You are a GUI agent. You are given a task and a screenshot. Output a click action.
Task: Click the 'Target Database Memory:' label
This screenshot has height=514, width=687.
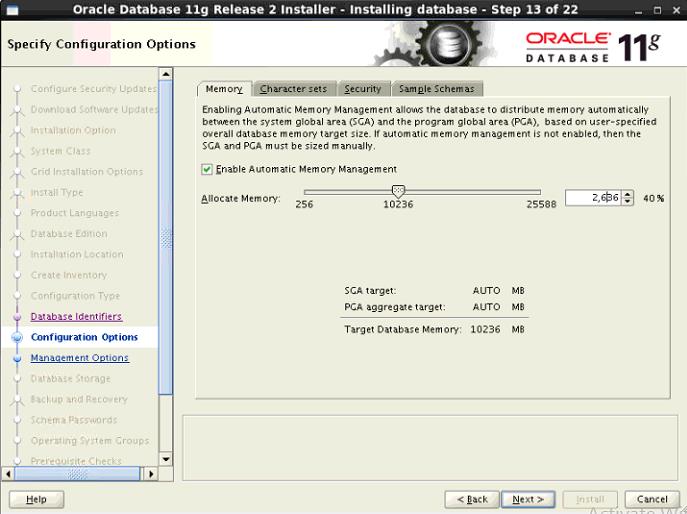click(403, 330)
